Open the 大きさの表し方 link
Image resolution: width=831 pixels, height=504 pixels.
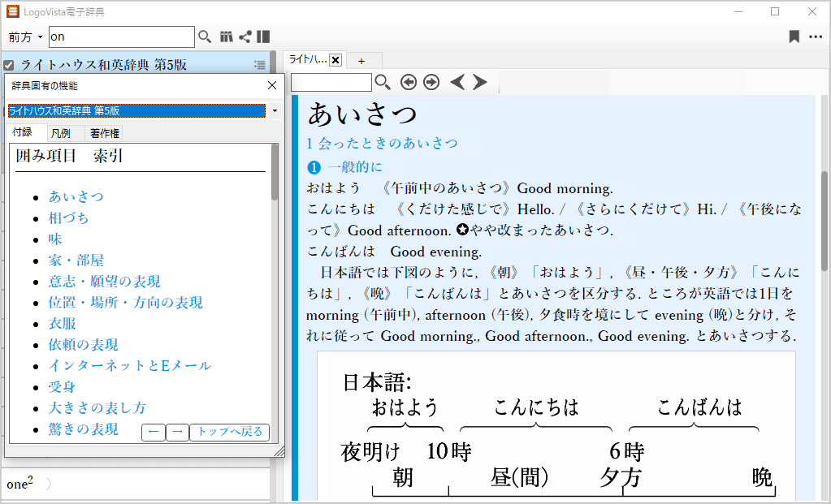click(x=97, y=408)
